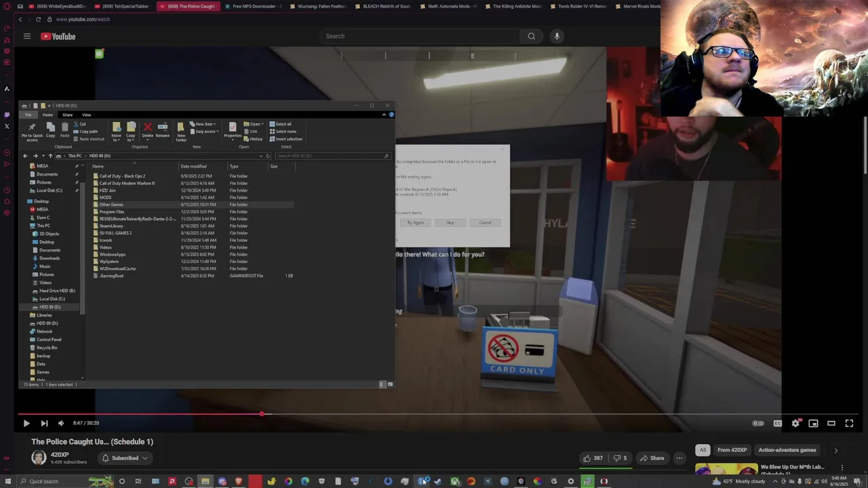Expand the New item dropdown
This screenshot has width=868, height=488.
pyautogui.click(x=203, y=124)
